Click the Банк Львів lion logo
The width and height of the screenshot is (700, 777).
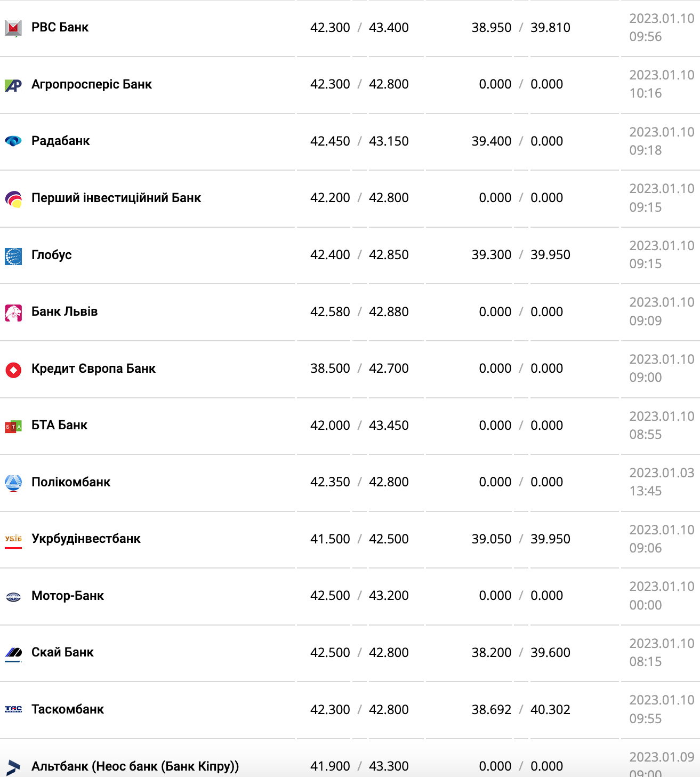click(x=13, y=313)
